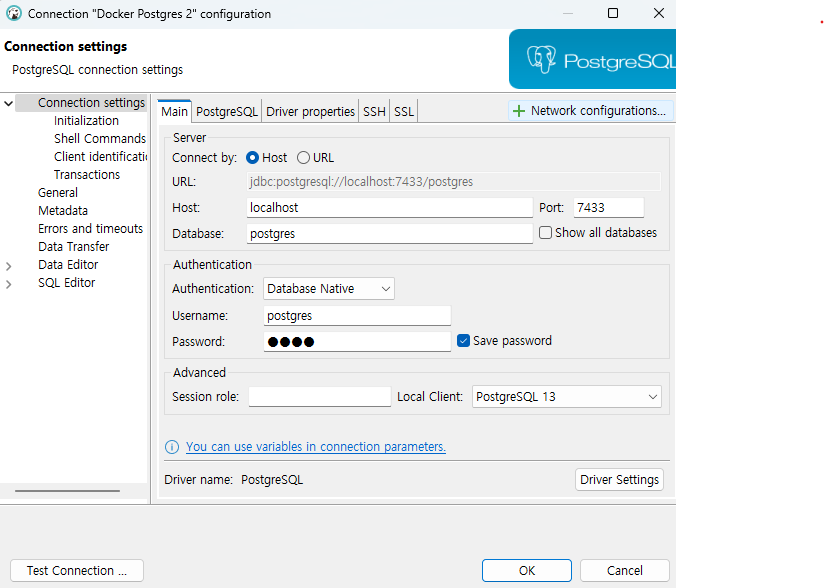Select the URL radio button

point(303,158)
